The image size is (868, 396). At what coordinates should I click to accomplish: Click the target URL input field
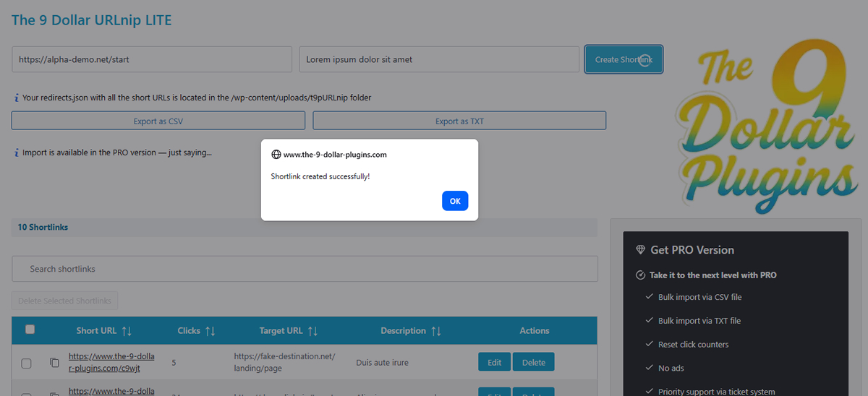point(152,59)
